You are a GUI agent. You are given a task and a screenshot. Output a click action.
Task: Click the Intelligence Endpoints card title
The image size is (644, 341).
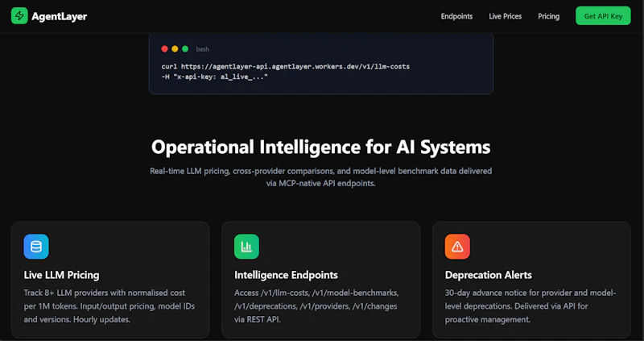pos(286,275)
